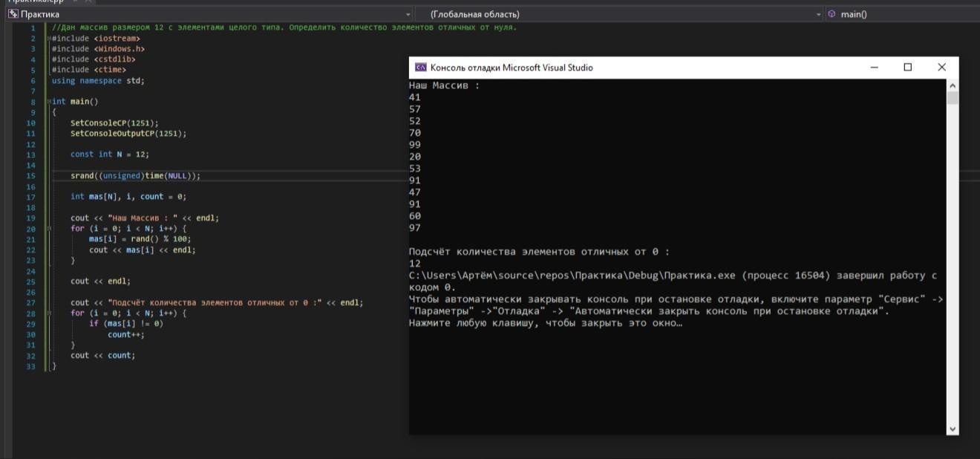The width and height of the screenshot is (980, 459).
Task: Click the debug console window title icon
Action: coord(420,68)
